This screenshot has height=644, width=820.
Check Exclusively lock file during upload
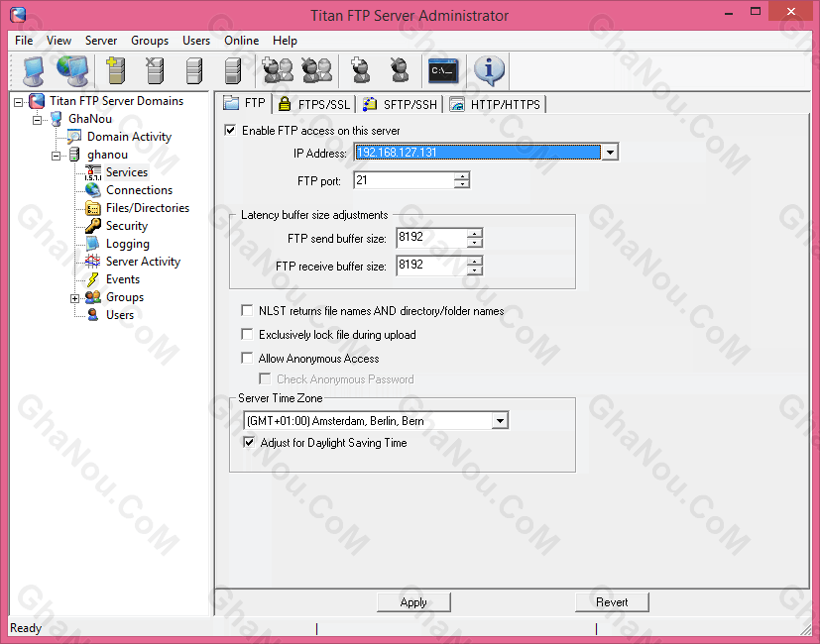pyautogui.click(x=247, y=334)
